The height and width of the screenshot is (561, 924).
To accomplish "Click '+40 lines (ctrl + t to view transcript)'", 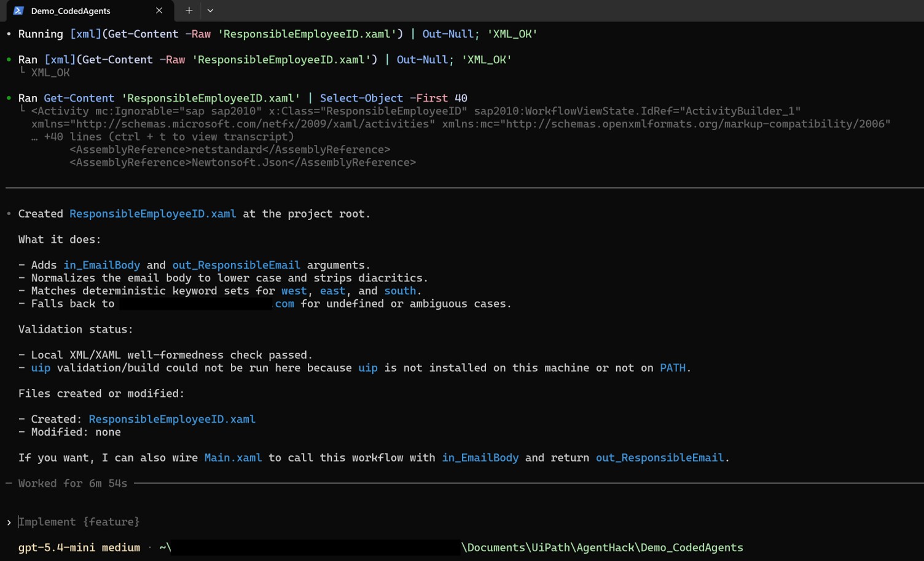I will 169,137.
